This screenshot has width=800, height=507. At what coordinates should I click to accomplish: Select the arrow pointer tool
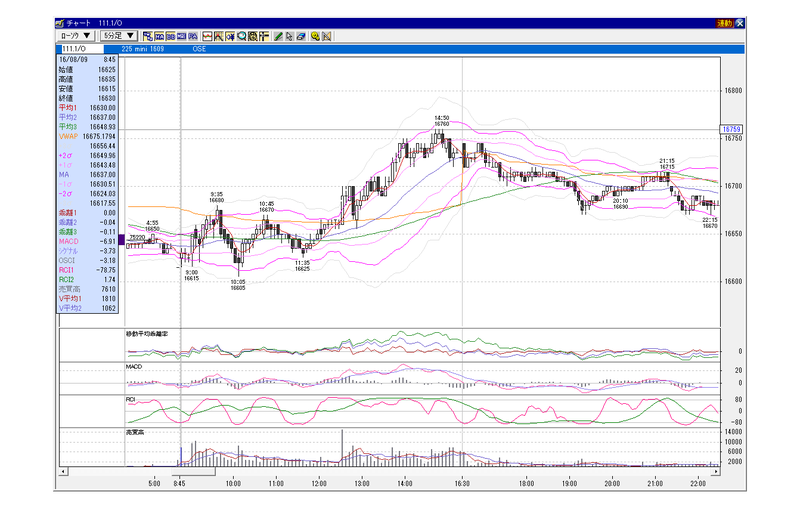click(289, 36)
